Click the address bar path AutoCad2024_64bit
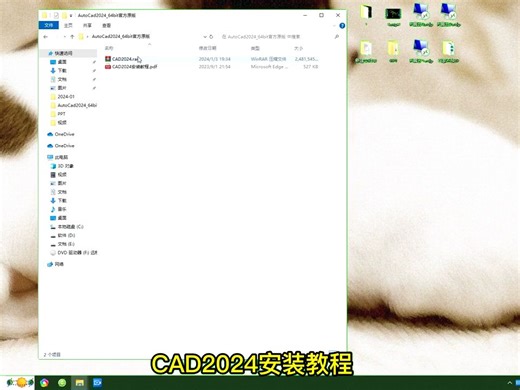 pos(121,36)
